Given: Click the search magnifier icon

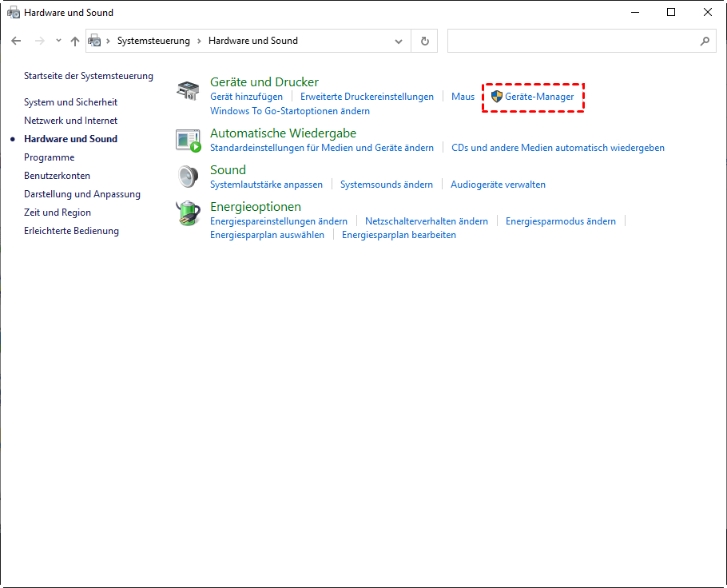Looking at the screenshot, I should [705, 41].
